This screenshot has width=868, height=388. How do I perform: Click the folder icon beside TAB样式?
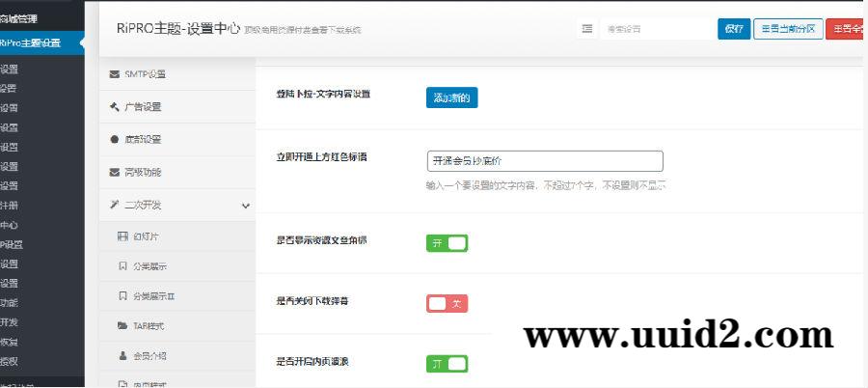(x=122, y=326)
